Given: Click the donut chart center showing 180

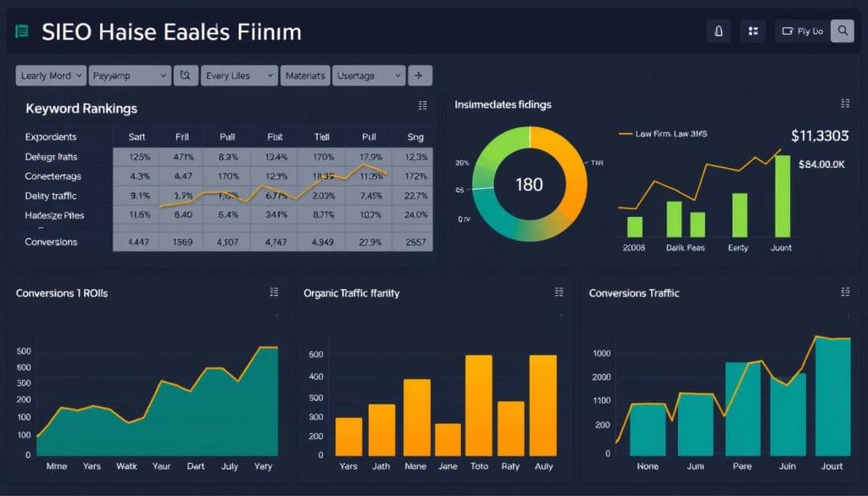Looking at the screenshot, I should click(530, 184).
